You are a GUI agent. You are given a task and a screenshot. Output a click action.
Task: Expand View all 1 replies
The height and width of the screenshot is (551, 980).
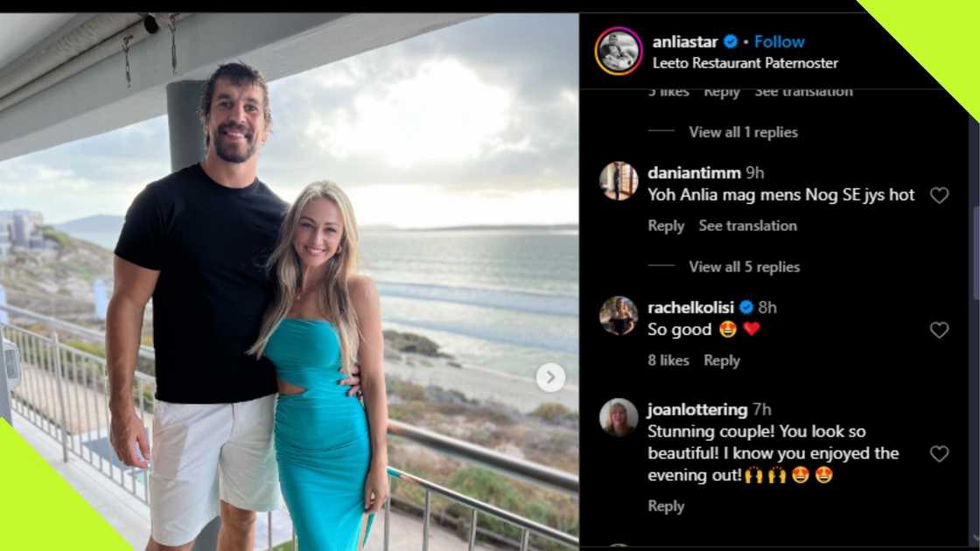click(743, 132)
